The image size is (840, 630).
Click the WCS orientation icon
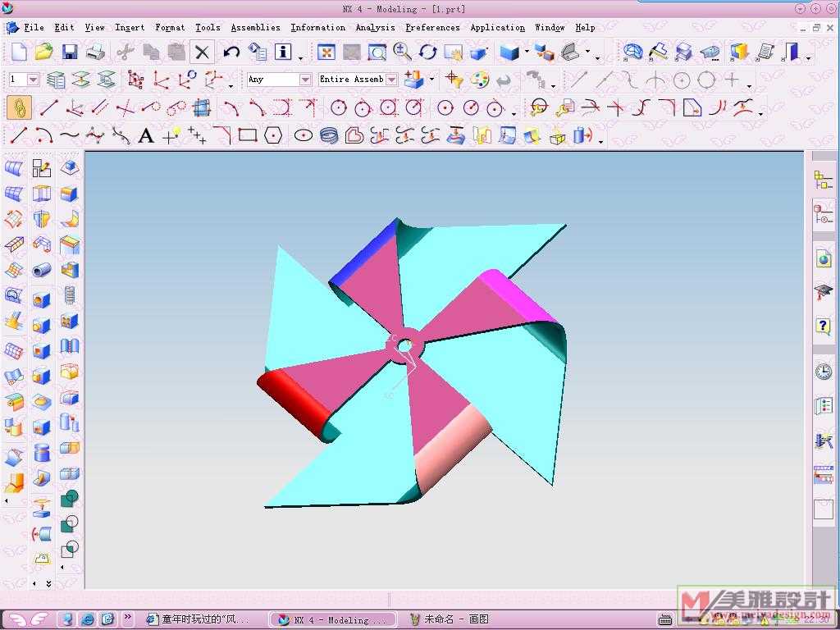(214, 80)
